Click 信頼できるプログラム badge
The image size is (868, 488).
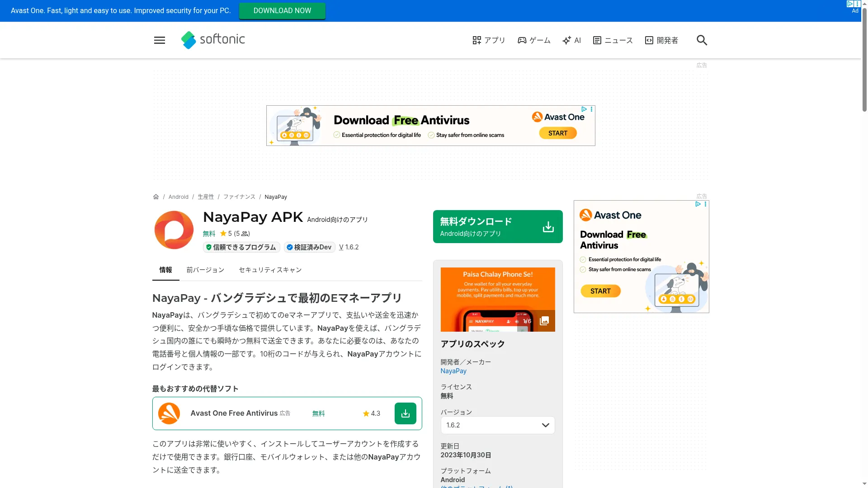point(241,247)
